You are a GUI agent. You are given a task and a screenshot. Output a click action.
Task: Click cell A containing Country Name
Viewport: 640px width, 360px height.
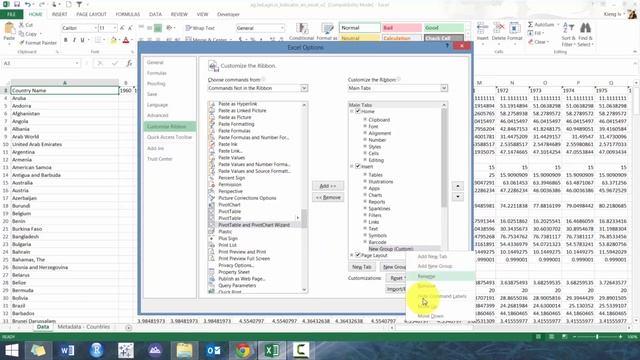(64, 91)
